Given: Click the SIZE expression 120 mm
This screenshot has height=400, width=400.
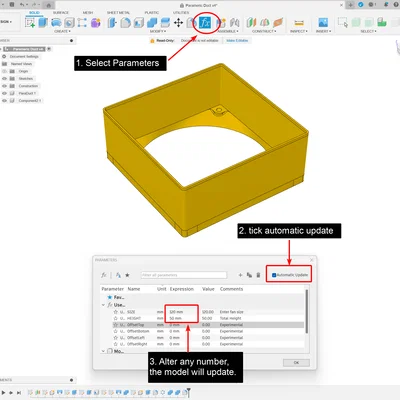Looking at the screenshot, I should (176, 312).
